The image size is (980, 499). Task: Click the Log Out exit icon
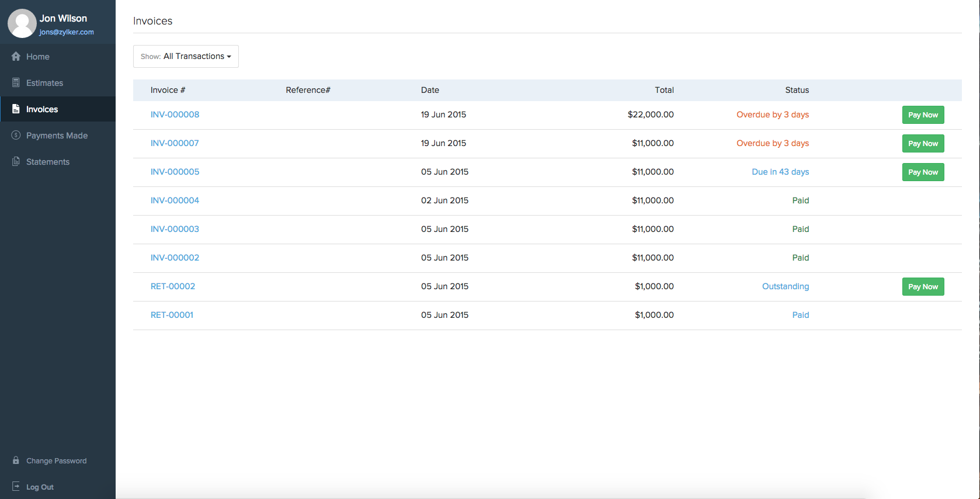coord(16,487)
